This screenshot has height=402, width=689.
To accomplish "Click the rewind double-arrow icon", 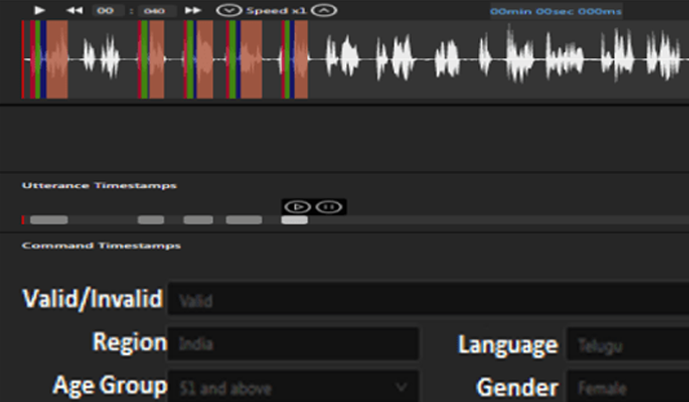I will [x=74, y=10].
